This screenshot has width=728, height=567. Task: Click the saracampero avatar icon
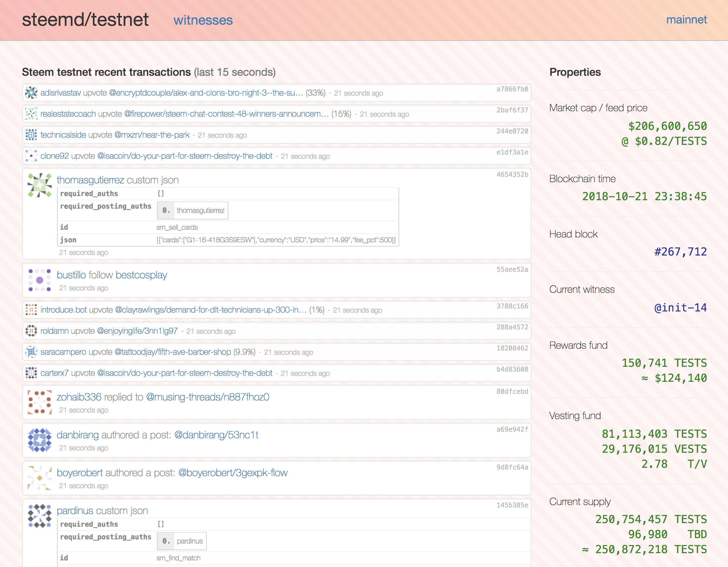31,352
